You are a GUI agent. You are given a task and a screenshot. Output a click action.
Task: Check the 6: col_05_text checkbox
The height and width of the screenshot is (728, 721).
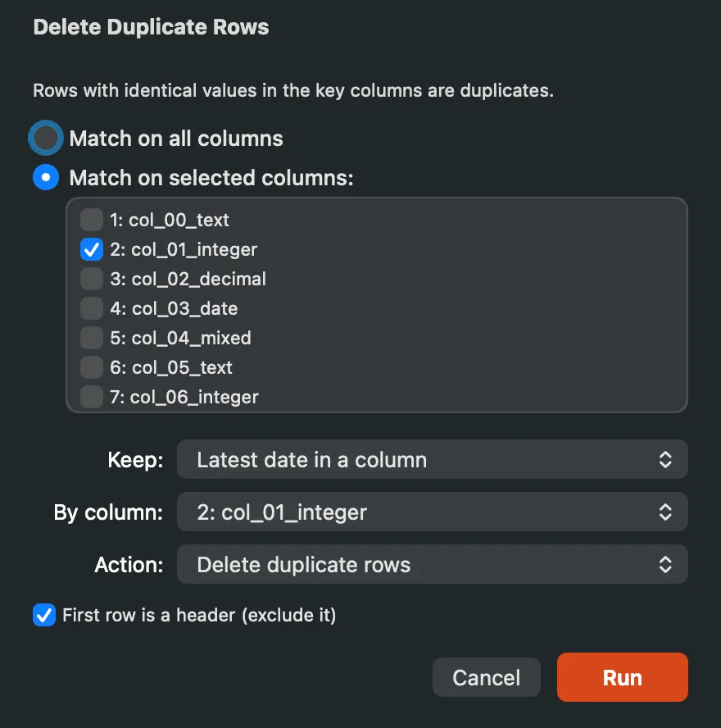pos(92,367)
